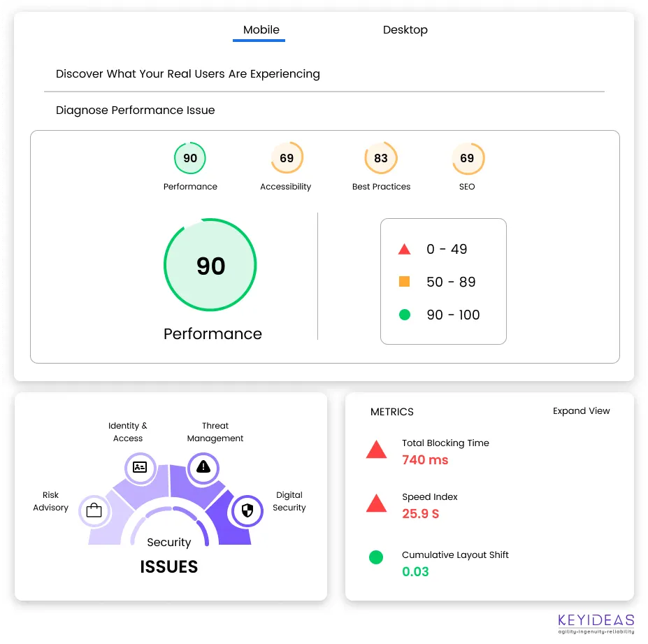The width and height of the screenshot is (648, 644).
Task: Click the red triangle next to Total Blocking Time
Action: pyautogui.click(x=376, y=450)
